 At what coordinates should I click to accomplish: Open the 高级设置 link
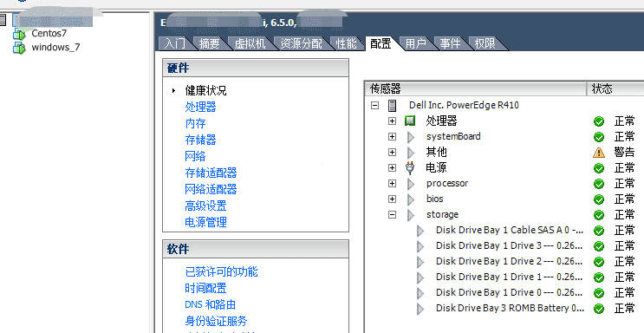pyautogui.click(x=205, y=206)
